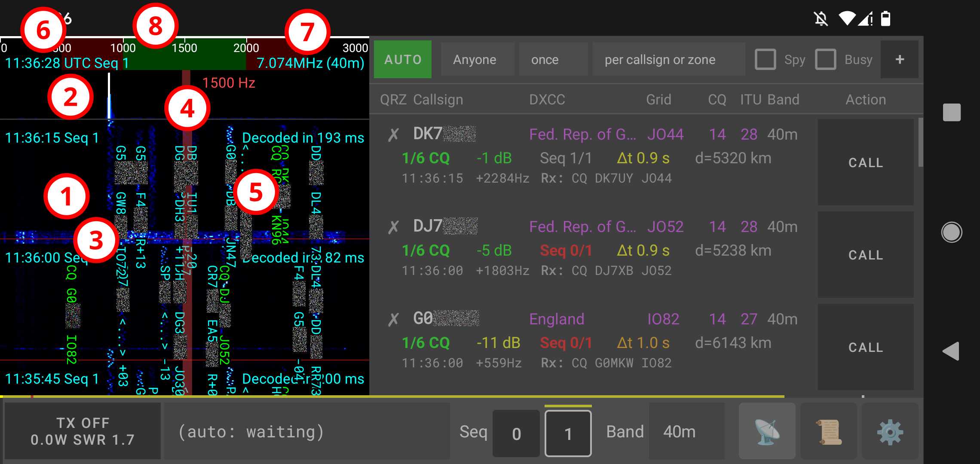Open the Anyone target selector
The image size is (980, 464).
tap(474, 59)
